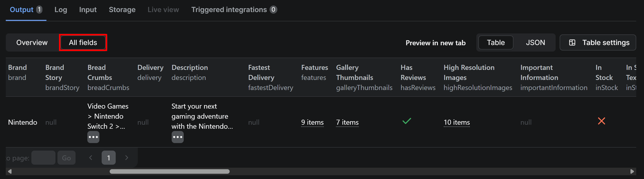Click the page number input field

[x=43, y=158]
